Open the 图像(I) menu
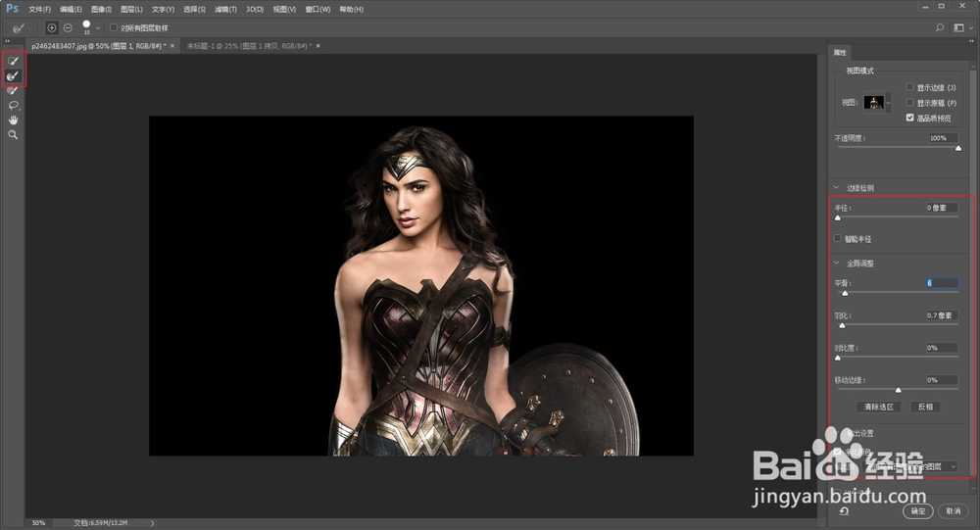Image resolution: width=980 pixels, height=530 pixels. tap(101, 10)
